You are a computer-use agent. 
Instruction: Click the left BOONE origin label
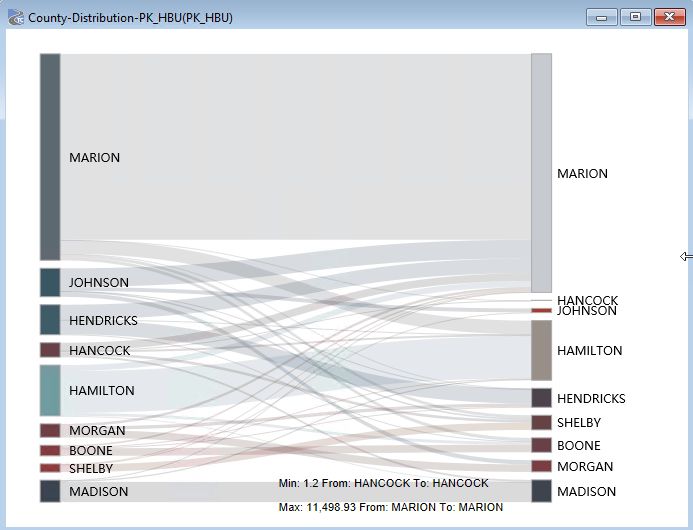[91, 450]
